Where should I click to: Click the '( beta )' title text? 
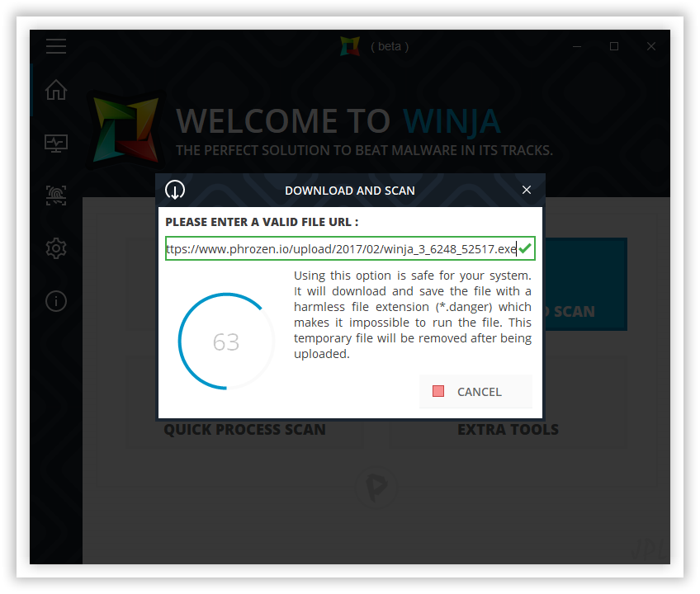[x=390, y=46]
